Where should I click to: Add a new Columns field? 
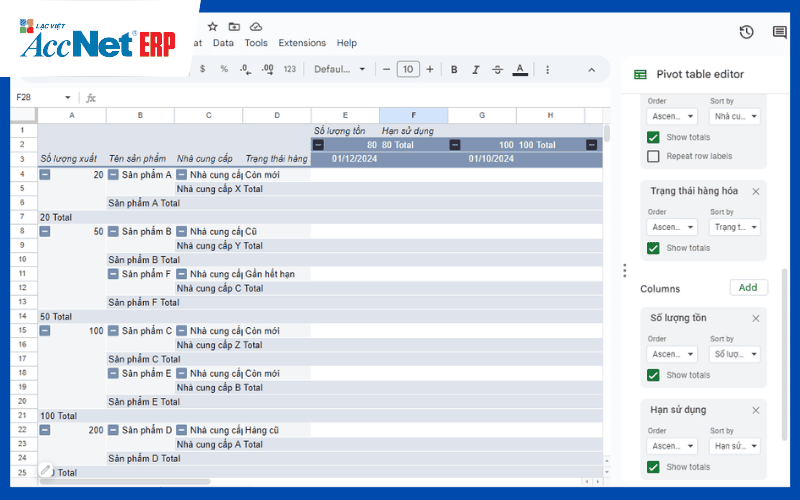(748, 288)
